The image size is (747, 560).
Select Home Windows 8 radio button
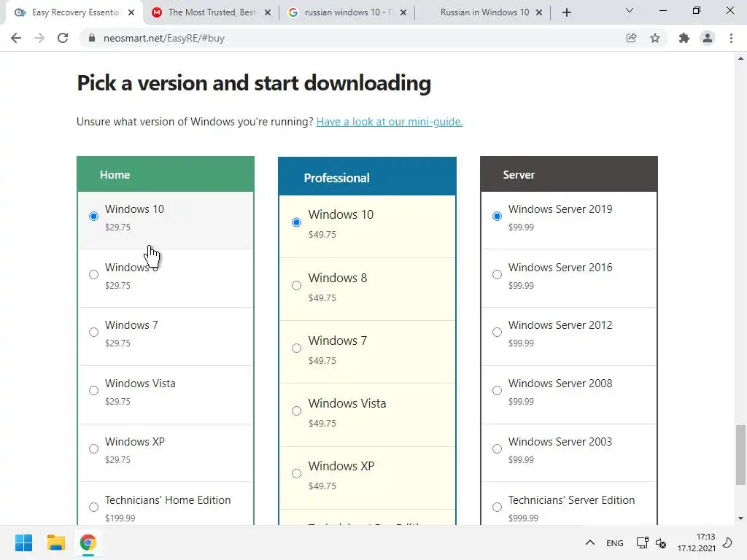[x=94, y=274]
